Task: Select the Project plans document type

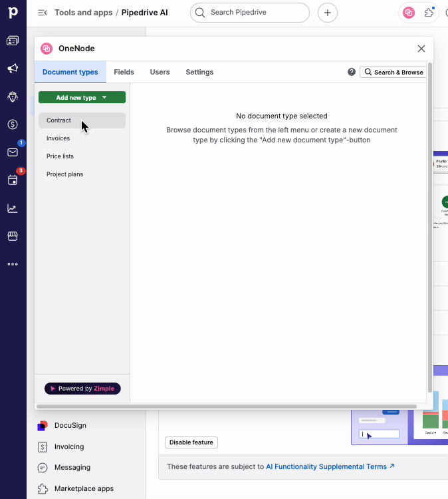Action: click(x=82, y=174)
